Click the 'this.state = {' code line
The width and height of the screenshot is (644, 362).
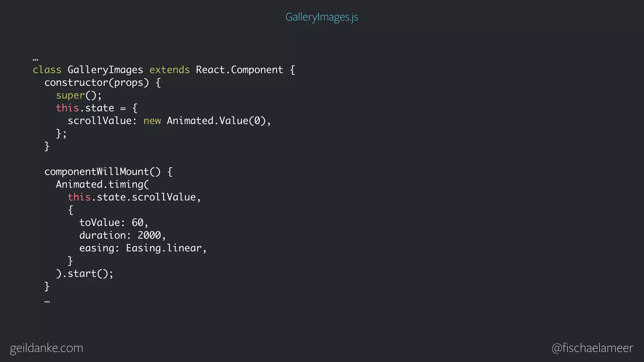coord(97,108)
